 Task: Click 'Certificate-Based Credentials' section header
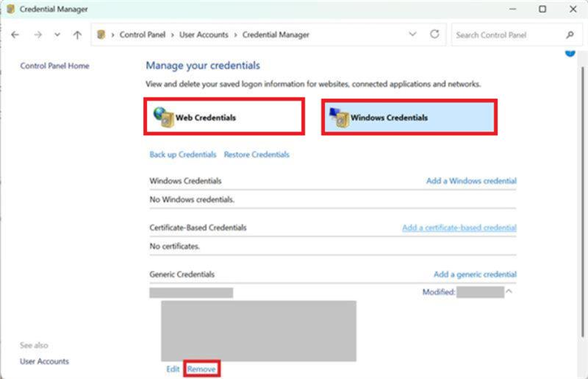[x=198, y=227]
